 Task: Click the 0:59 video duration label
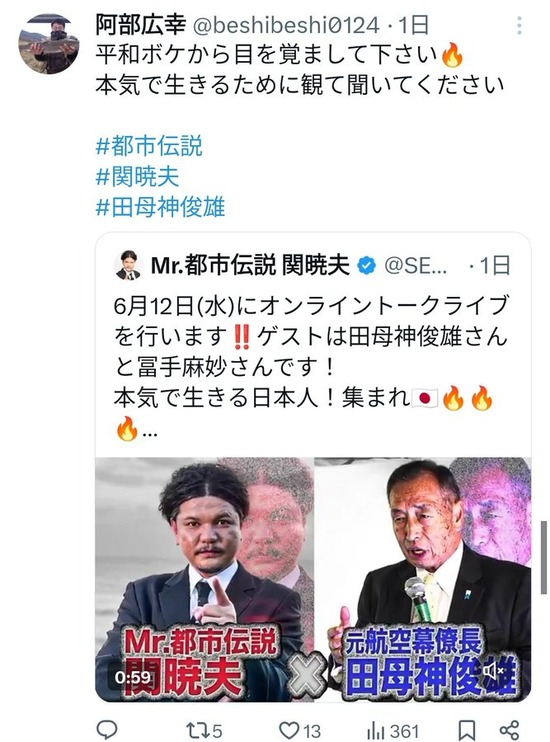tap(133, 678)
